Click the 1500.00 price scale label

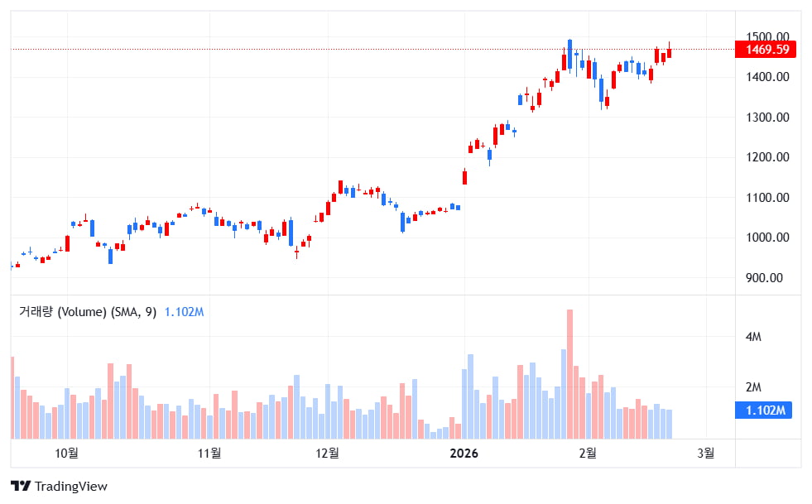tap(765, 36)
